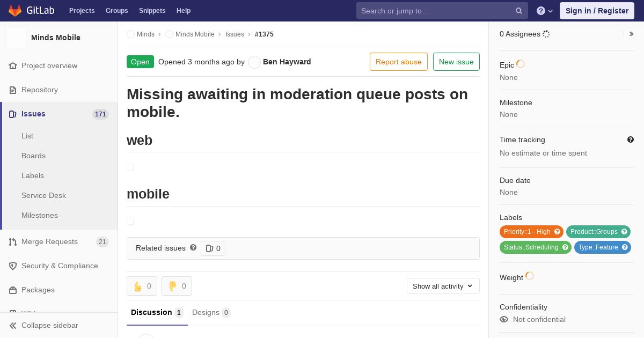
Task: Click the Packages icon in sidebar
Action: tap(13, 290)
